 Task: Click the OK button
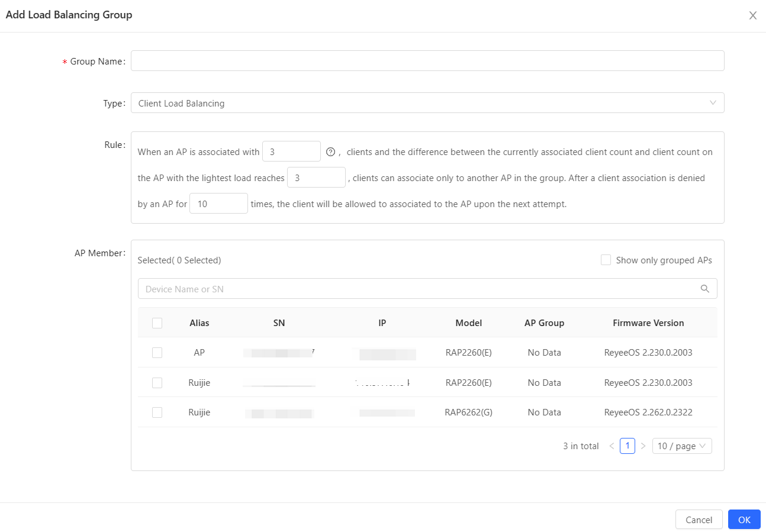pyautogui.click(x=744, y=520)
